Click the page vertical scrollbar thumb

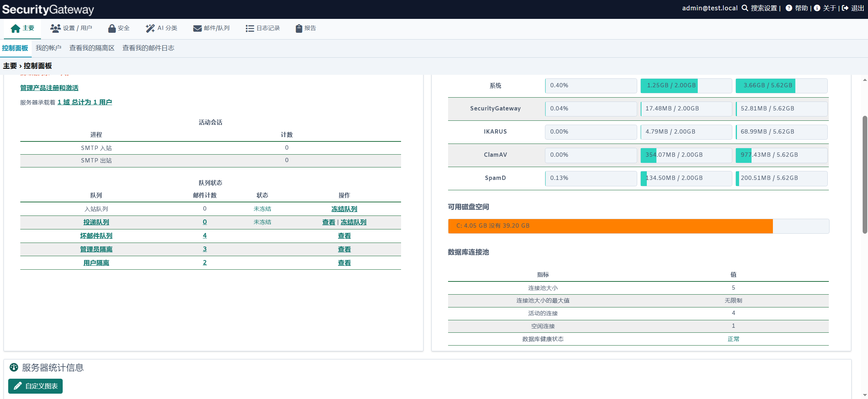tap(865, 175)
